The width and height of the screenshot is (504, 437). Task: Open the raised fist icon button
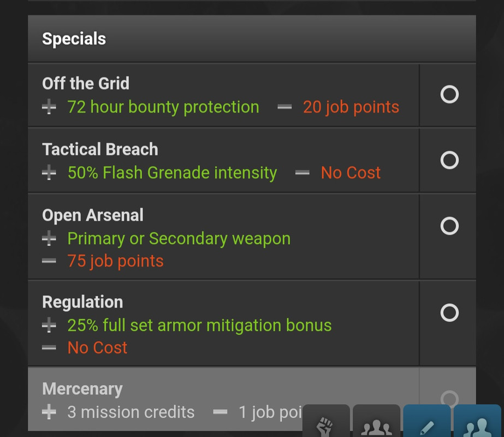point(326,421)
